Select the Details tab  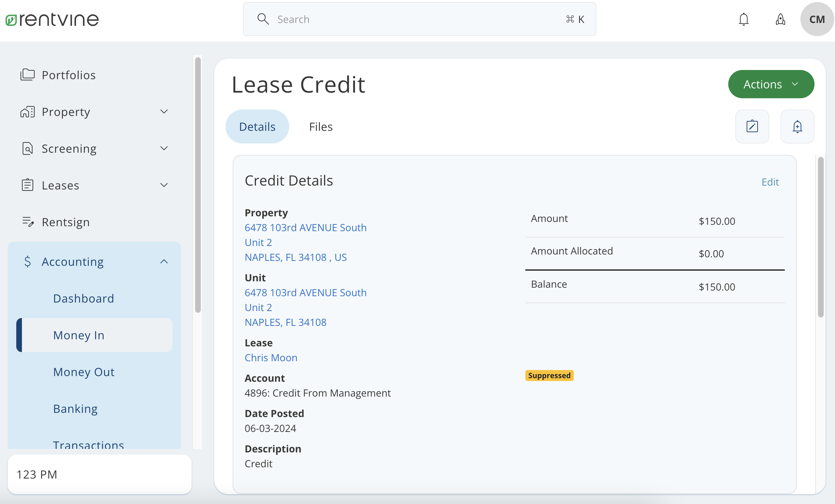tap(257, 126)
